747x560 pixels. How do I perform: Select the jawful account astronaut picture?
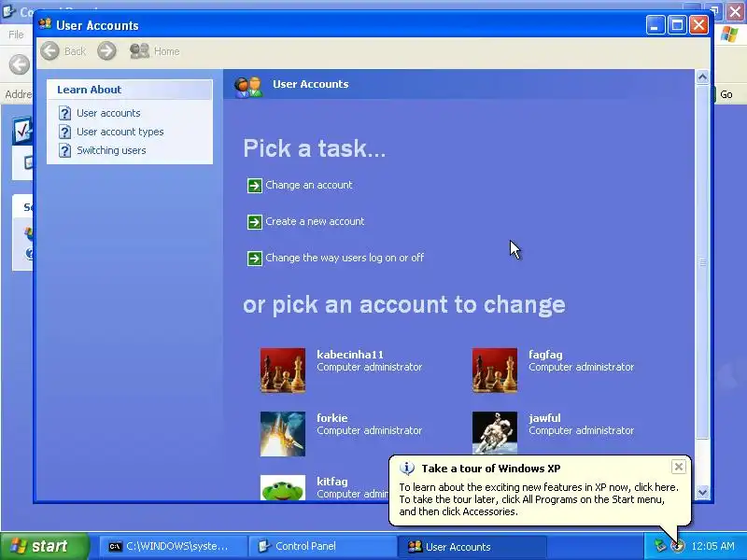(495, 433)
